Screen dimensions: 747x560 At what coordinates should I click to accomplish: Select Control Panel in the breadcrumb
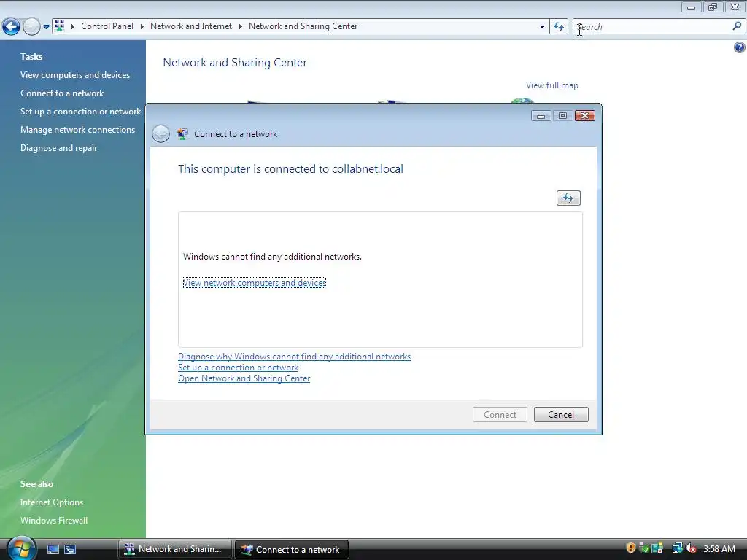click(107, 26)
